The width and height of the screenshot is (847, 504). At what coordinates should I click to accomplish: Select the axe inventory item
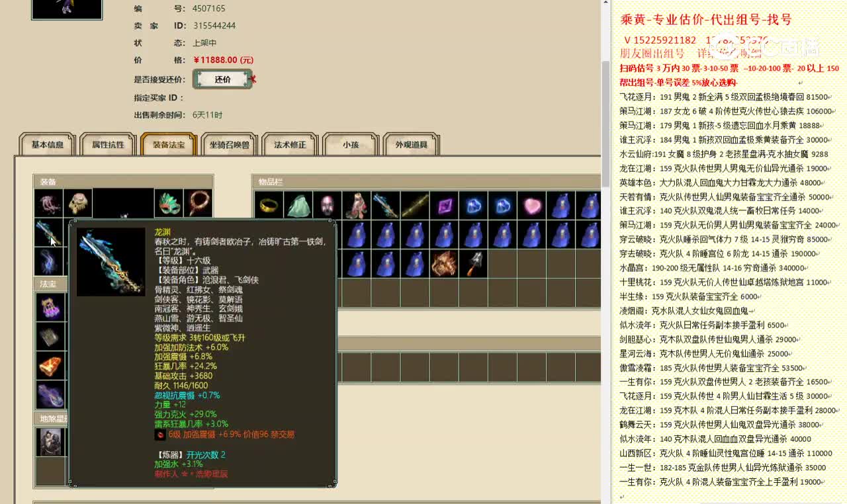(x=473, y=263)
